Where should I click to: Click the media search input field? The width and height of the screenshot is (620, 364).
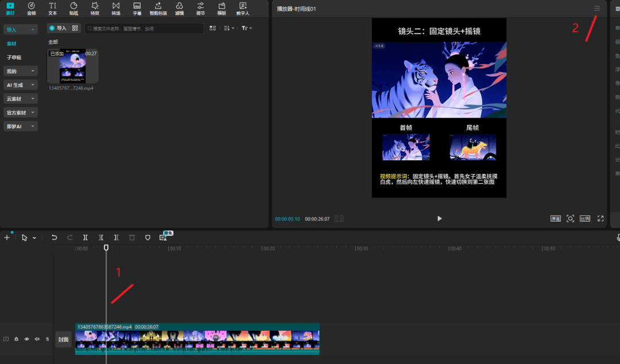(x=144, y=28)
